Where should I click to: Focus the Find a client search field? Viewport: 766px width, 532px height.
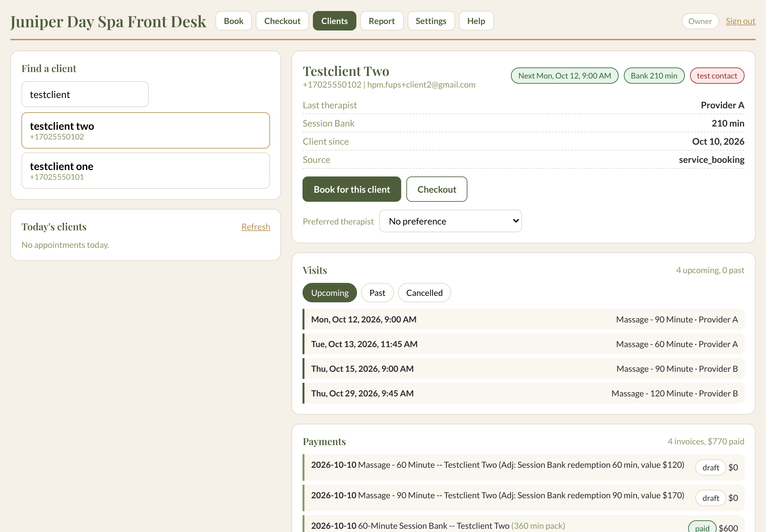85,94
